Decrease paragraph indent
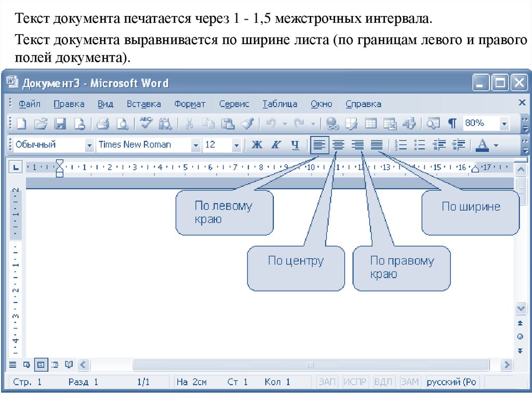 pos(439,145)
